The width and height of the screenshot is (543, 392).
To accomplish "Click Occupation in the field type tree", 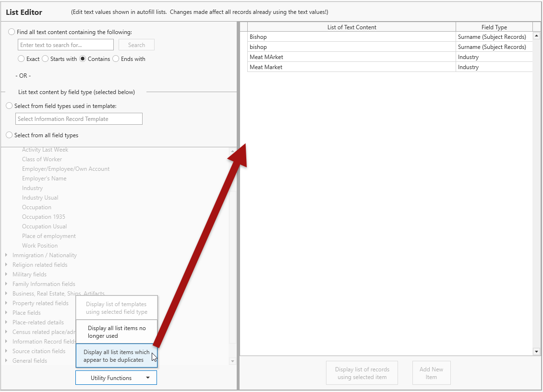I will click(36, 207).
